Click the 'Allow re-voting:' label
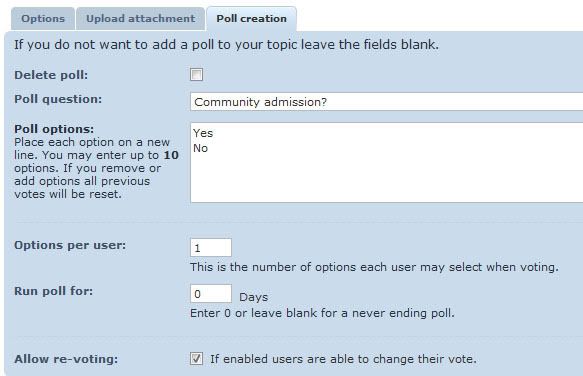This screenshot has height=376, width=583. coord(66,359)
